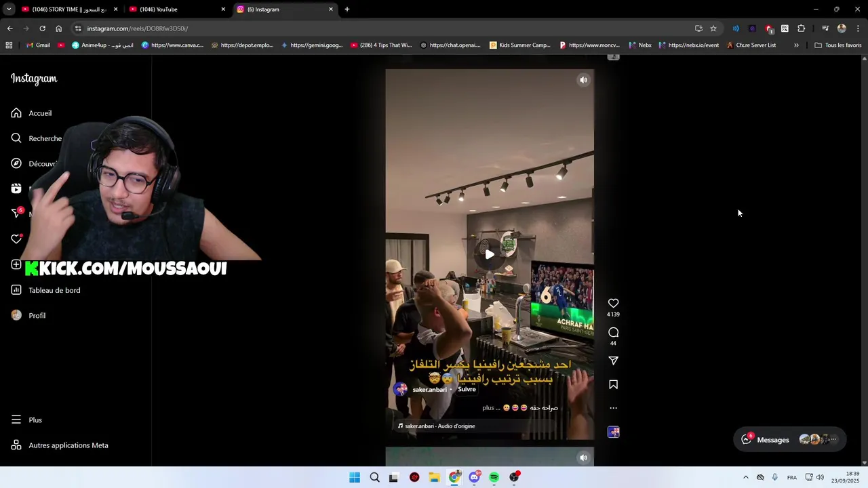Open Notifications heart in sidebar
868x488 pixels.
point(16,239)
